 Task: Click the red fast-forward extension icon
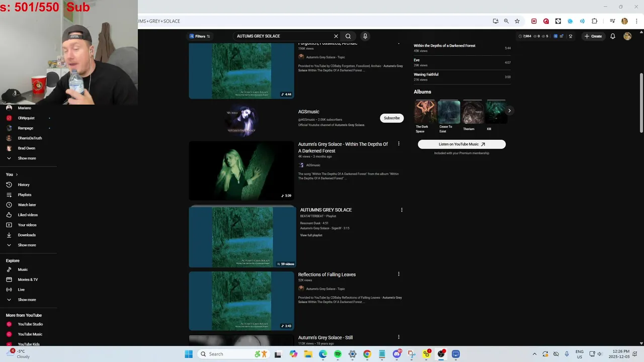(x=534, y=21)
